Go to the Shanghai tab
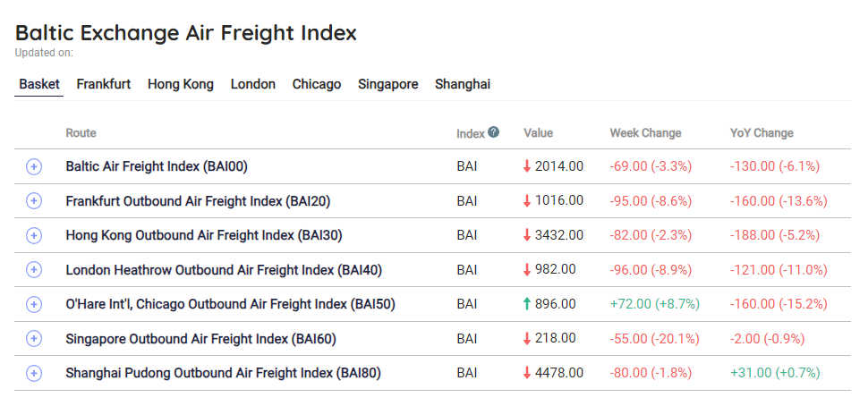The image size is (868, 406). tap(463, 84)
